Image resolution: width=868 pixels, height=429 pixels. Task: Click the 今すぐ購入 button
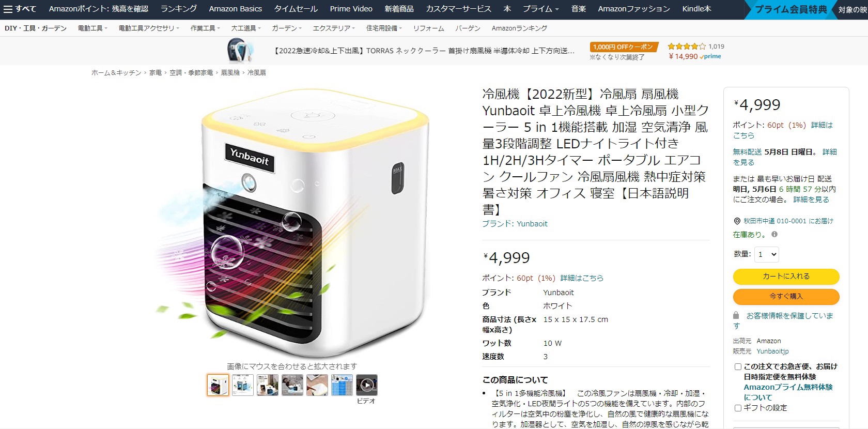tap(786, 297)
